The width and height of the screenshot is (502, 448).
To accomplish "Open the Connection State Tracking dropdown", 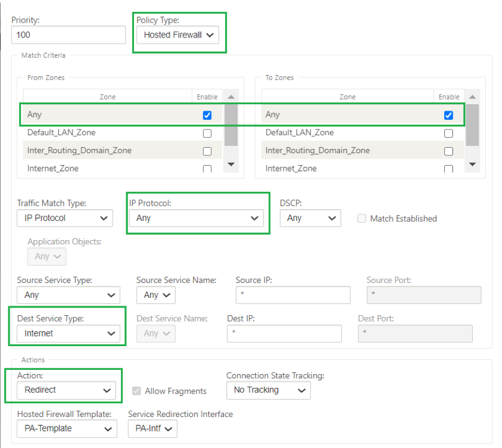I will tap(269, 390).
